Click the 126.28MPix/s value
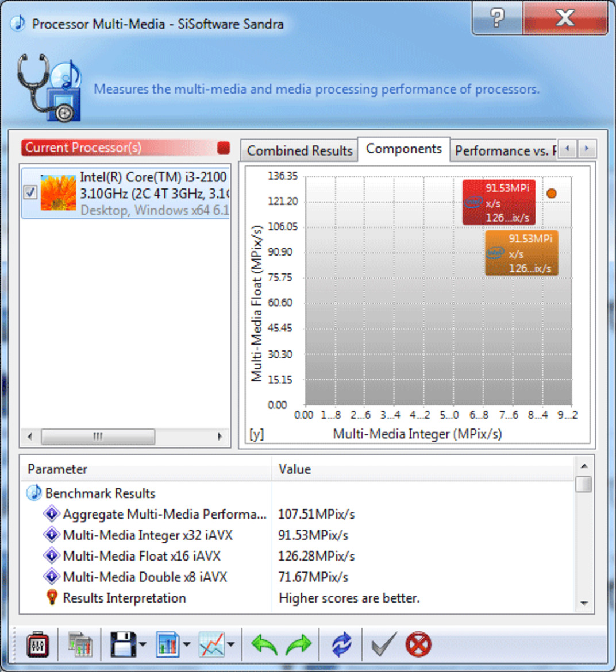 pos(317,557)
